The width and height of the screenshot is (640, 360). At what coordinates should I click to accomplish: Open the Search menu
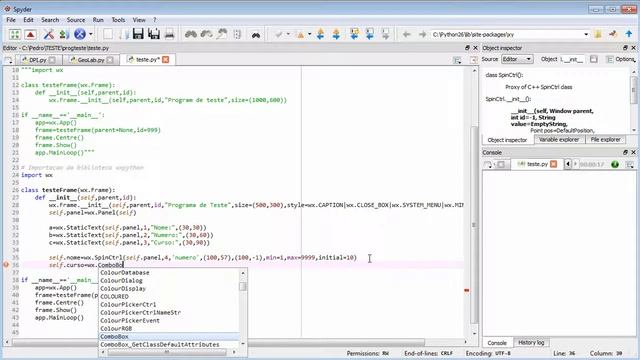pyautogui.click(x=50, y=20)
